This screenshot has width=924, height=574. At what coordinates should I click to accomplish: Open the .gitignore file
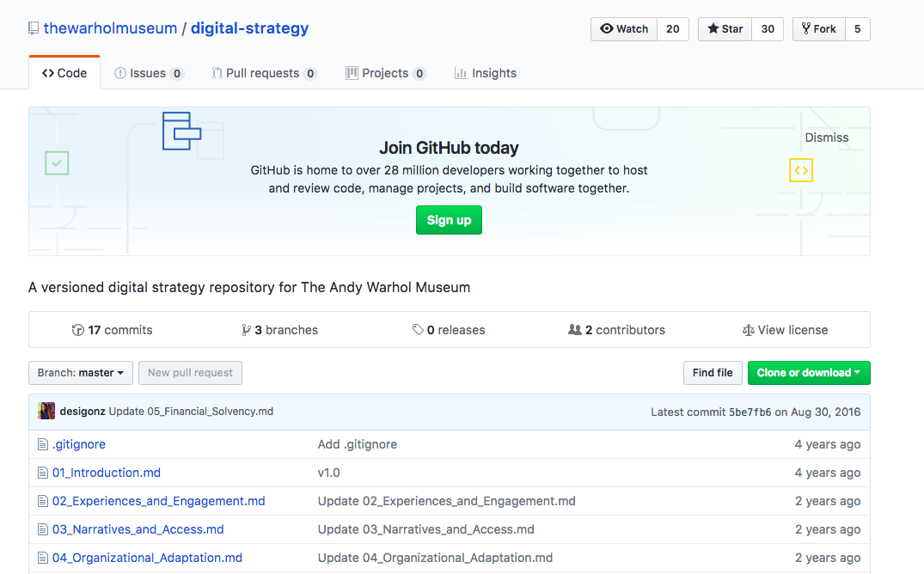pyautogui.click(x=79, y=444)
